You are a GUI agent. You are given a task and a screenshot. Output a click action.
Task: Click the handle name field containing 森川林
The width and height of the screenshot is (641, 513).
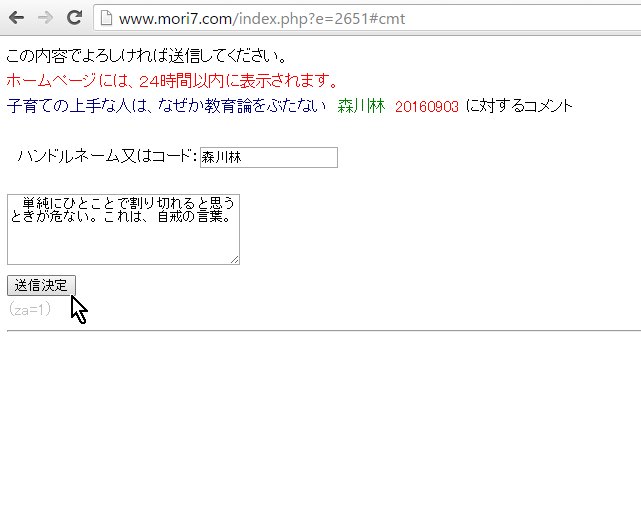[269, 157]
